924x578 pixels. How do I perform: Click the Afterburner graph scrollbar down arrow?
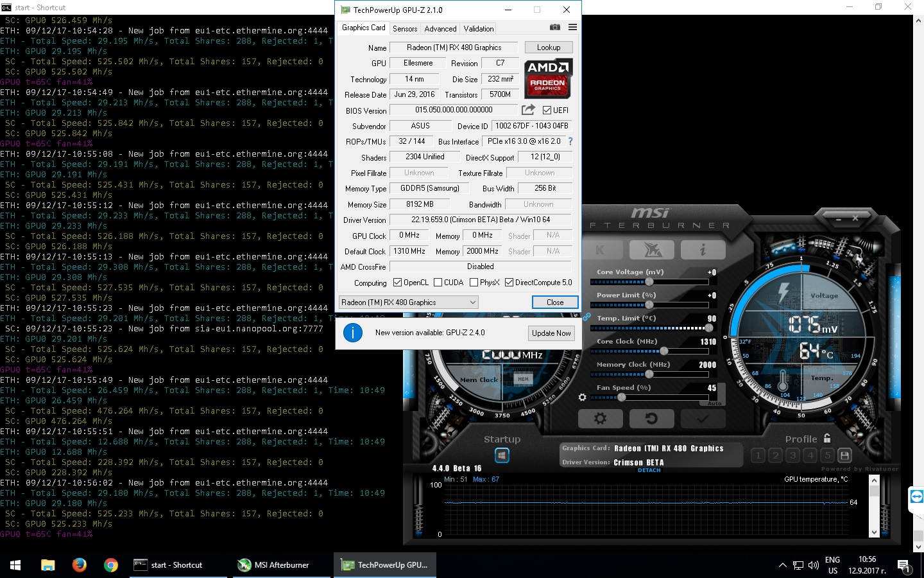(873, 532)
